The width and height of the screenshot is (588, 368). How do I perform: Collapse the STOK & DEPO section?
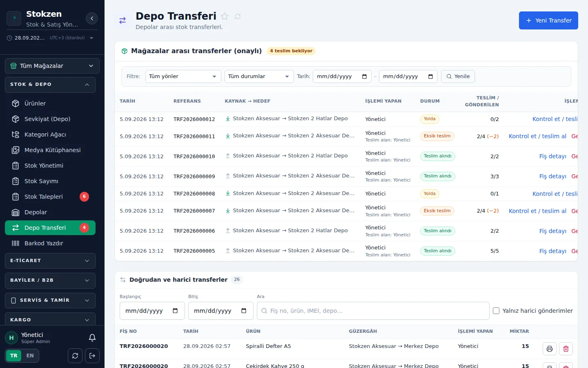50,85
